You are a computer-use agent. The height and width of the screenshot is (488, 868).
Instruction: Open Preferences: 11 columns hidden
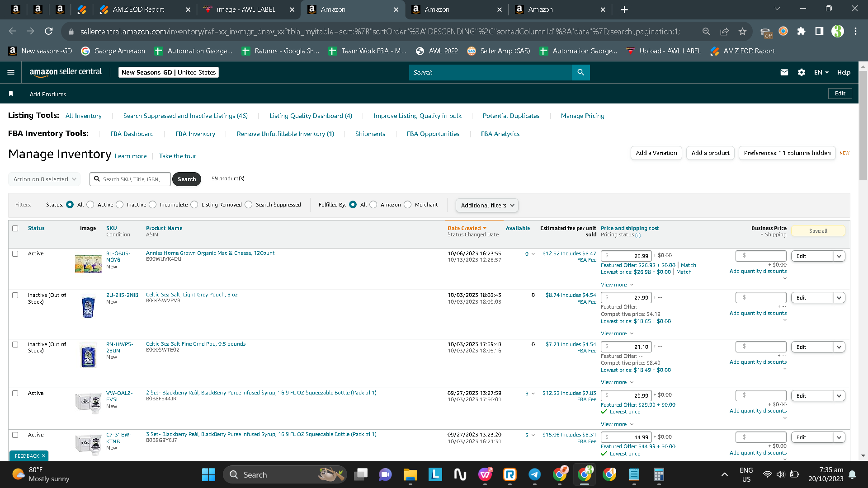tap(787, 153)
